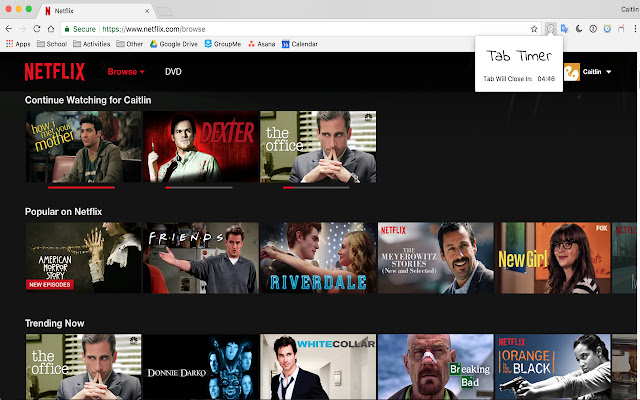Open the Apps bookmarks shortcut

pyautogui.click(x=18, y=44)
